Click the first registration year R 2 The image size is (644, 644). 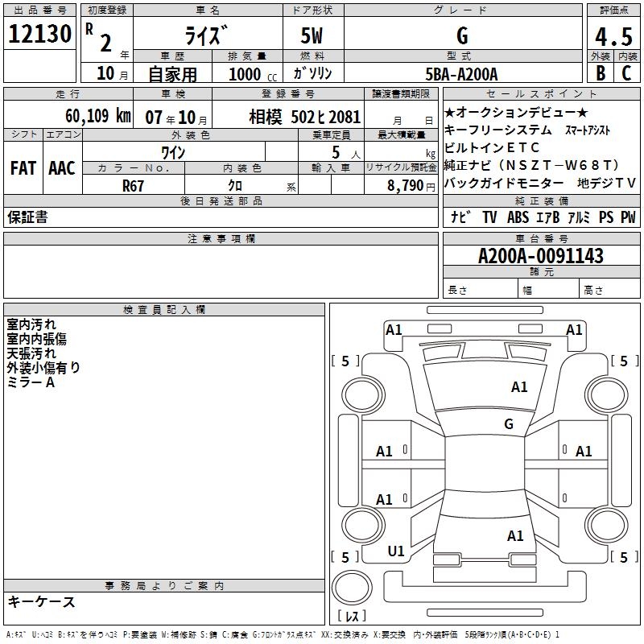point(99,38)
